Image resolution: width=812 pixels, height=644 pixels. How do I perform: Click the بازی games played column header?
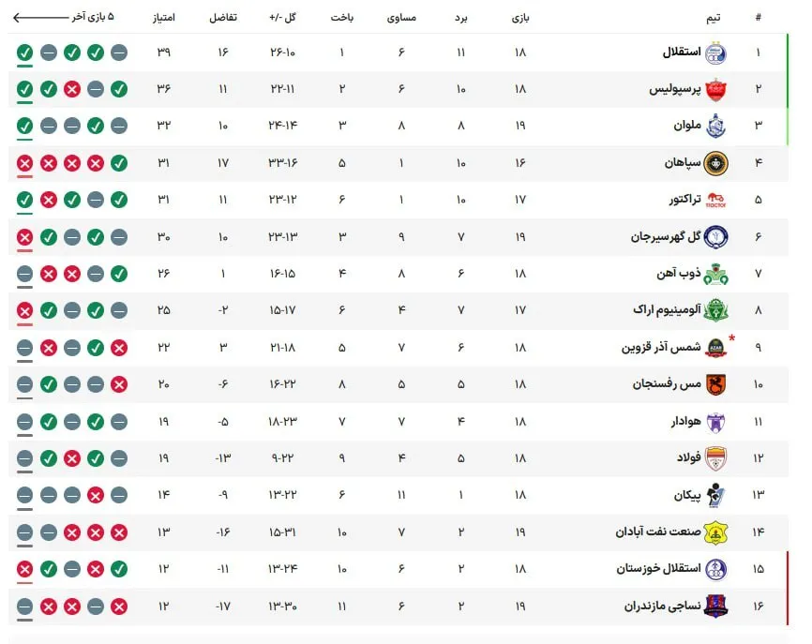coord(520,18)
